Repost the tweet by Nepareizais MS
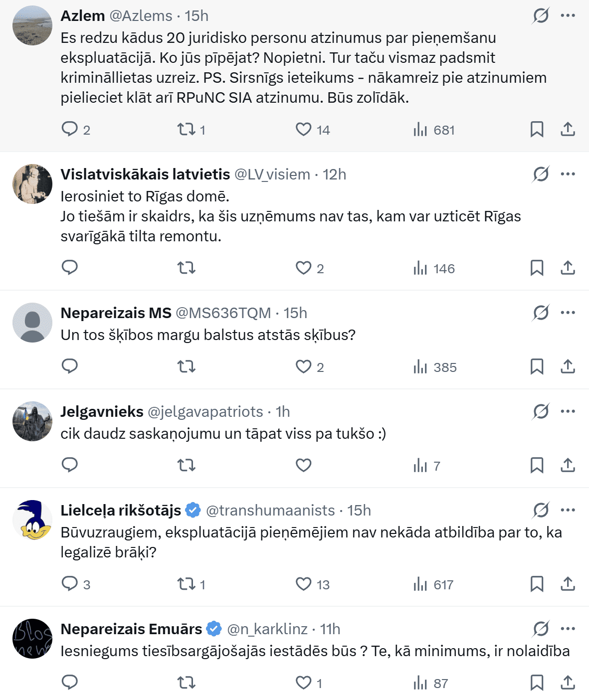Image resolution: width=589 pixels, height=700 pixels. (187, 367)
